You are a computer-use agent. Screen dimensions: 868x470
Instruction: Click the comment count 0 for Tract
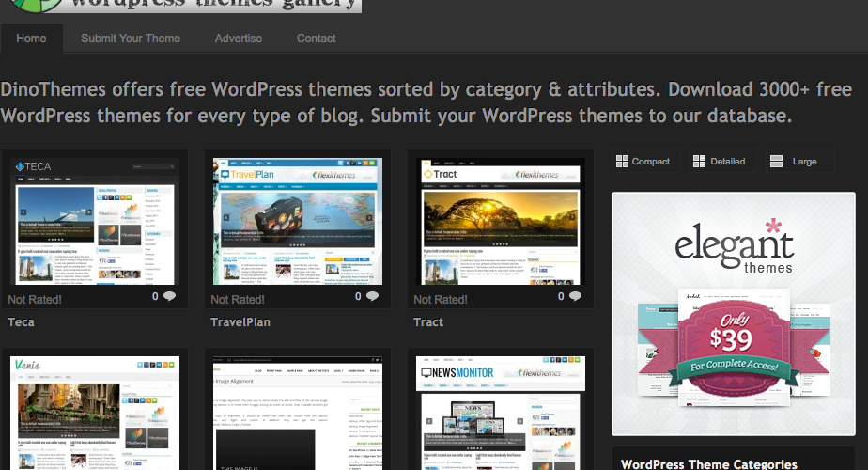(562, 296)
